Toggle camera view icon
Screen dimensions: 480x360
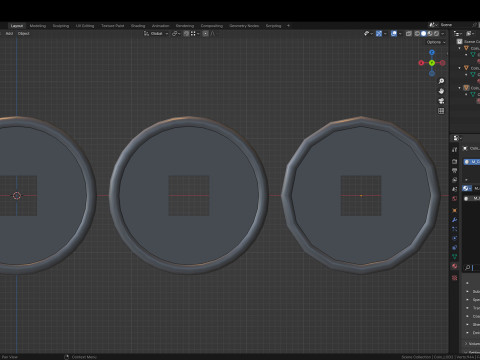(441, 101)
